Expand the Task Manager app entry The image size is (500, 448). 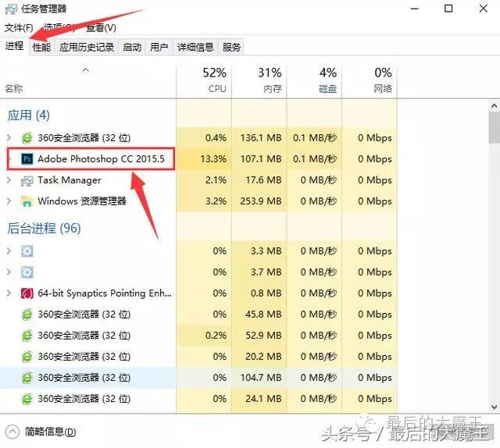click(x=9, y=180)
